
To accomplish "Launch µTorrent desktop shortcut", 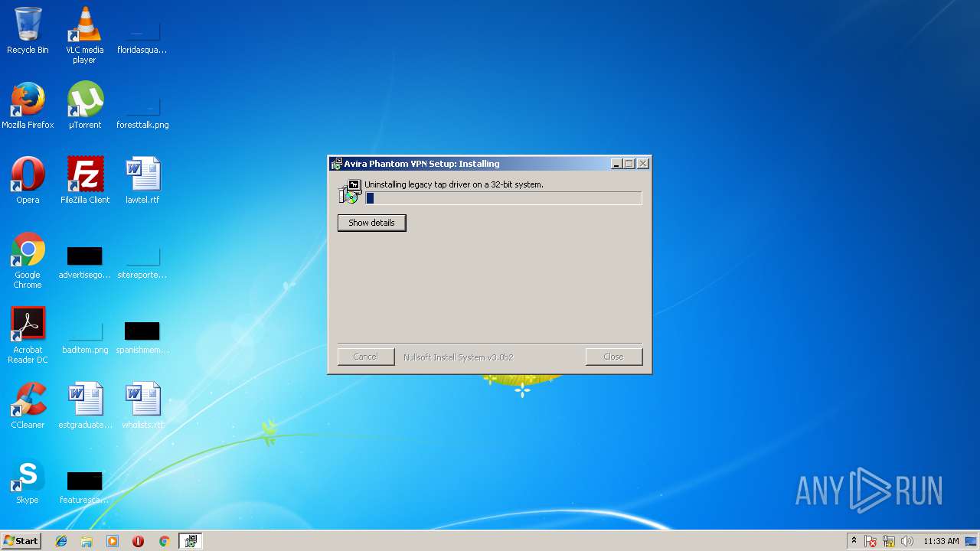I will pos(84,106).
